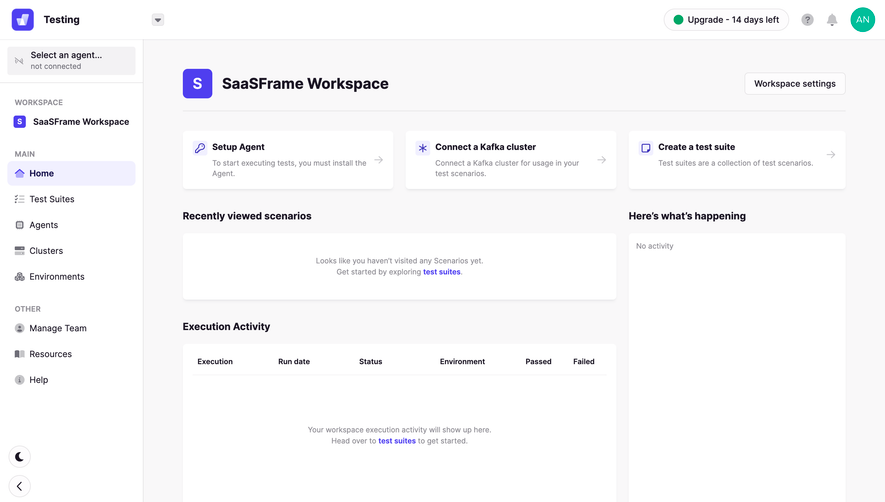
Task: Click the Execution column header
Action: 215,361
